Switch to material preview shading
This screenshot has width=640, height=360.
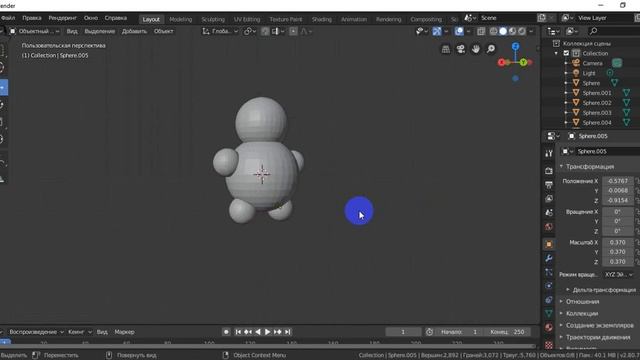tap(512, 31)
